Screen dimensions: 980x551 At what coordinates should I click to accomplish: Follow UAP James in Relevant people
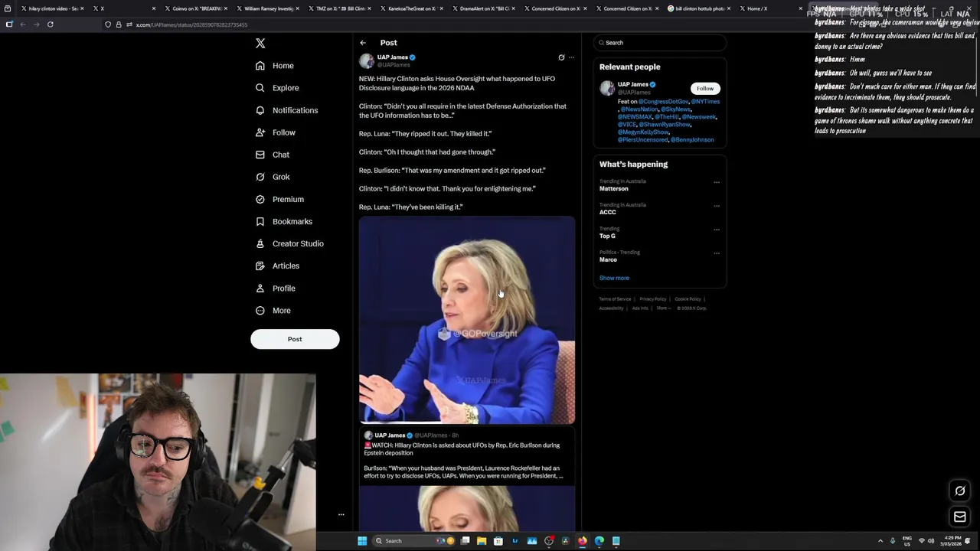coord(705,88)
